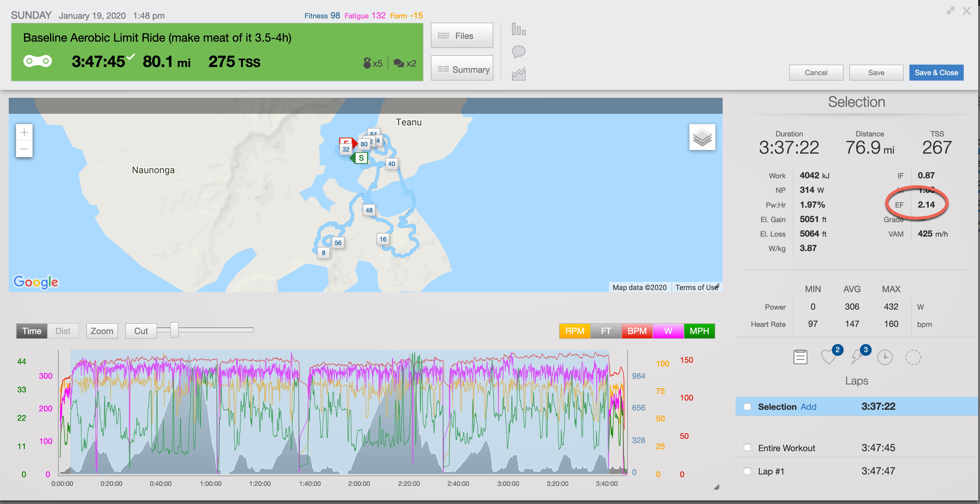Click the map zoom in plus
This screenshot has height=504, width=980.
tap(24, 132)
